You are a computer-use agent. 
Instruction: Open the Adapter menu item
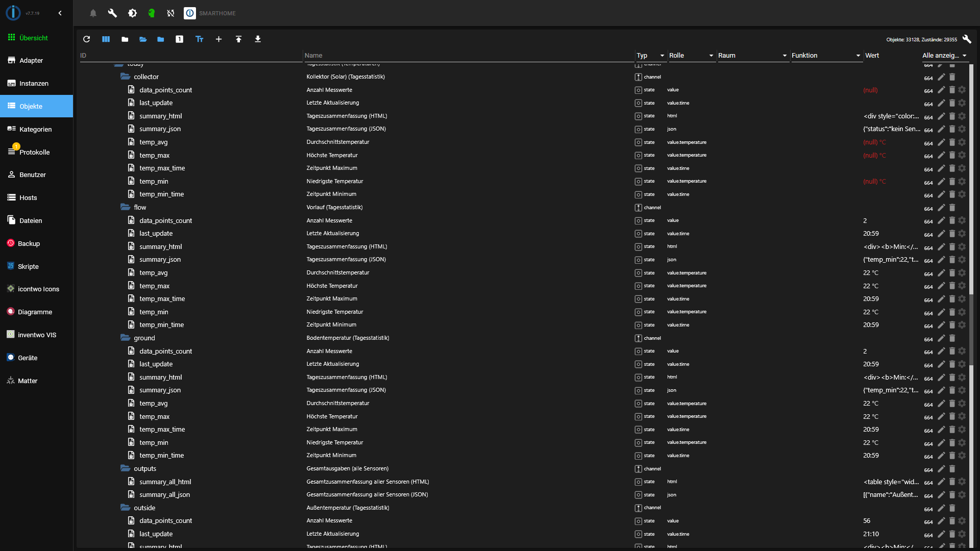[x=31, y=60]
